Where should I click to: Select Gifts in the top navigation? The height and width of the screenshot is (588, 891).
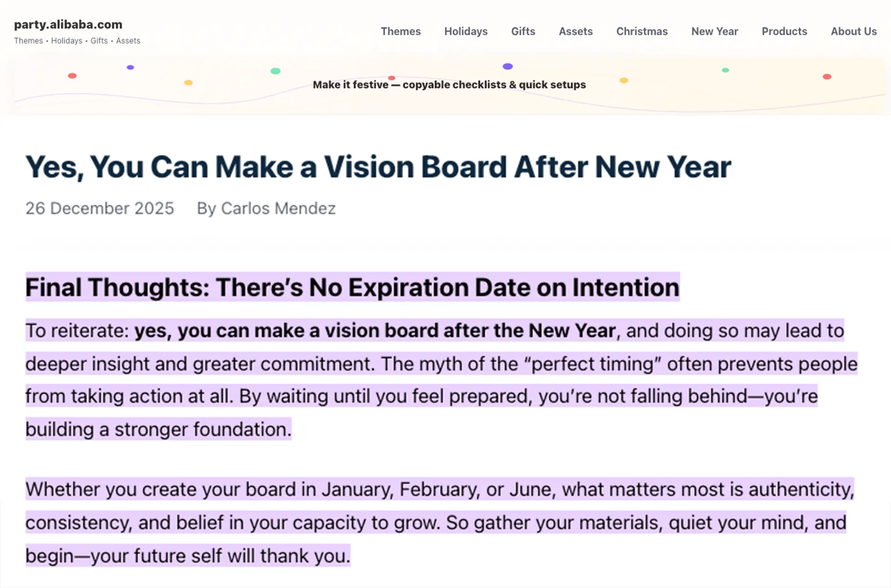[523, 32]
